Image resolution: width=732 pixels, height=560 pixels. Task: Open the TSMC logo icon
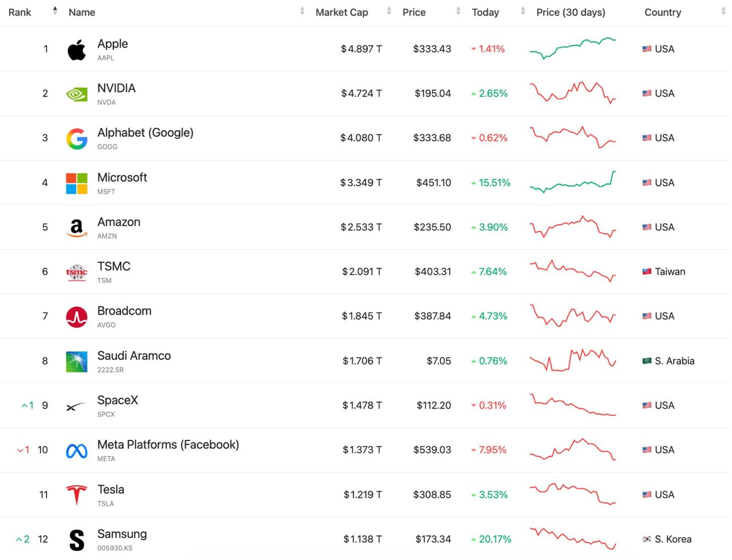[77, 272]
